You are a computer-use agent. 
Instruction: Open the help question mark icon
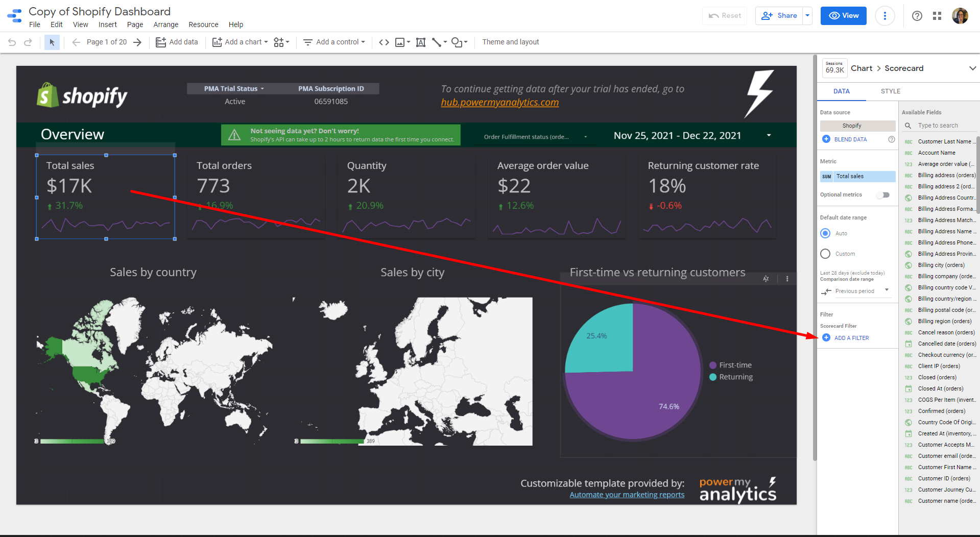click(x=917, y=16)
